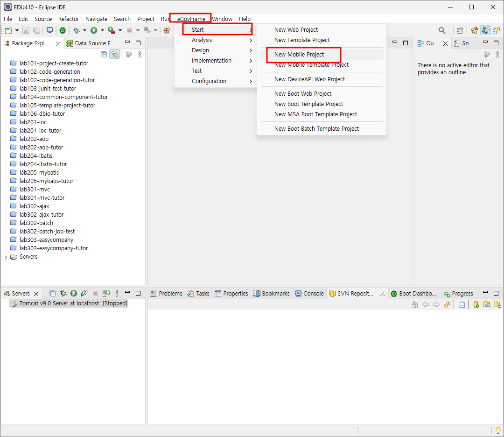Screen dimensions: 504x437
Task: Click the Run External Tools icon
Action: (111, 30)
